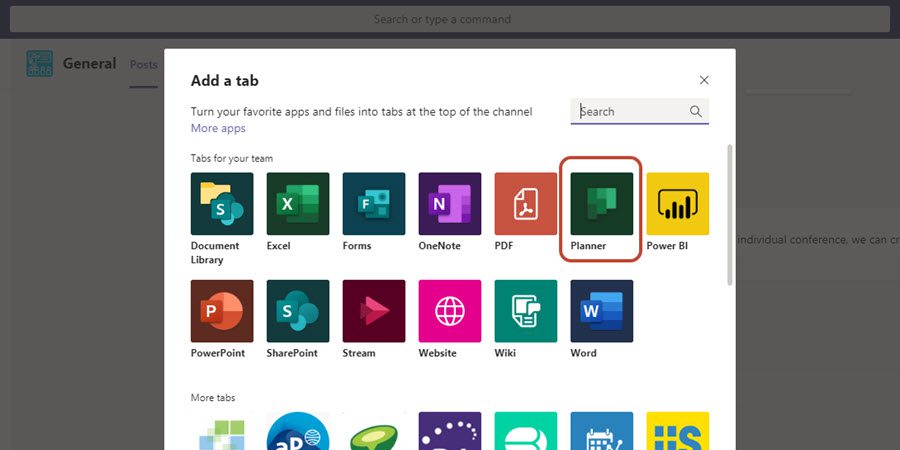Select the Wiki app tile
The height and width of the screenshot is (450, 900).
click(x=526, y=311)
